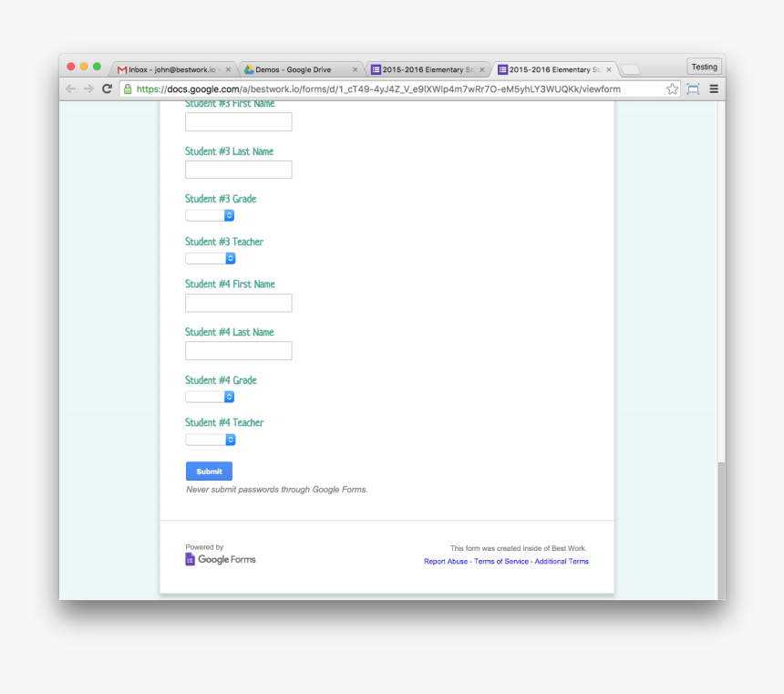The image size is (784, 694).
Task: Click the extension icon beside the star
Action: coord(693,88)
